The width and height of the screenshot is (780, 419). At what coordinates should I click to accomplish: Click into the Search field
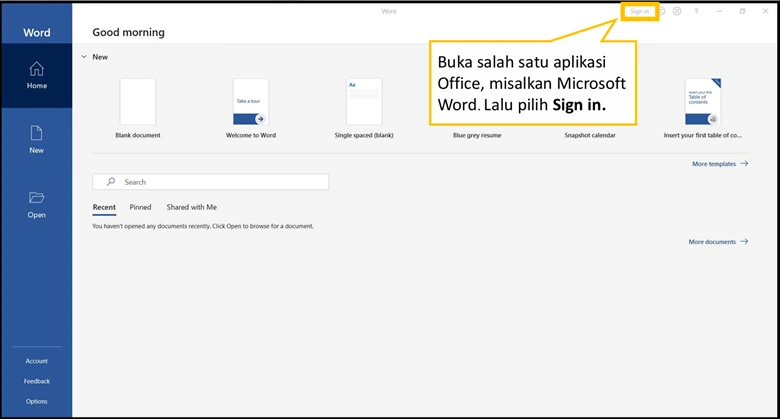[210, 182]
